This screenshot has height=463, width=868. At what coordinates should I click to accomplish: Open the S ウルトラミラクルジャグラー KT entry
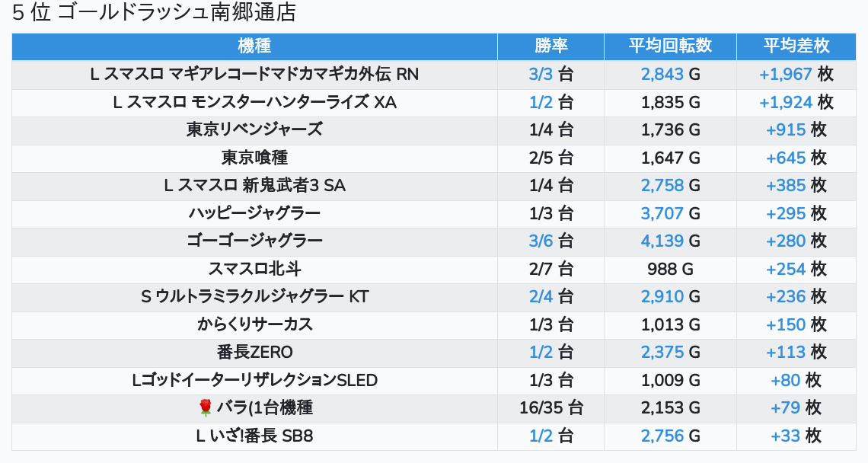coord(254,297)
